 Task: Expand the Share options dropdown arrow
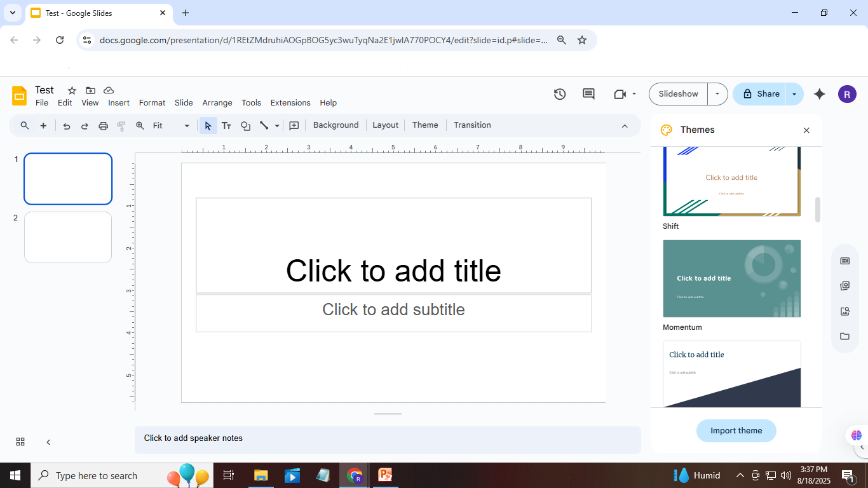[794, 94]
